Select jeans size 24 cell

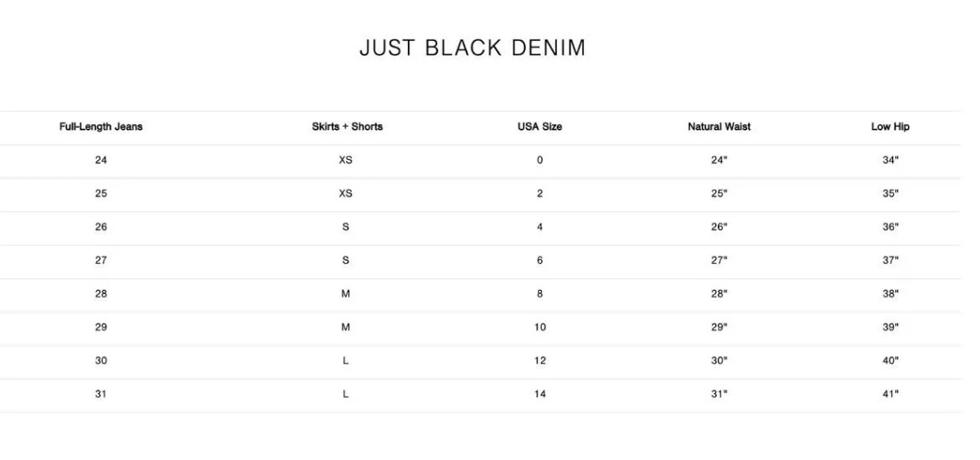pos(101,160)
